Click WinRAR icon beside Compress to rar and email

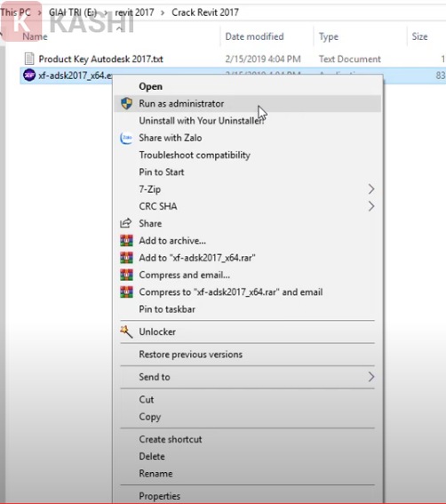pos(126,292)
